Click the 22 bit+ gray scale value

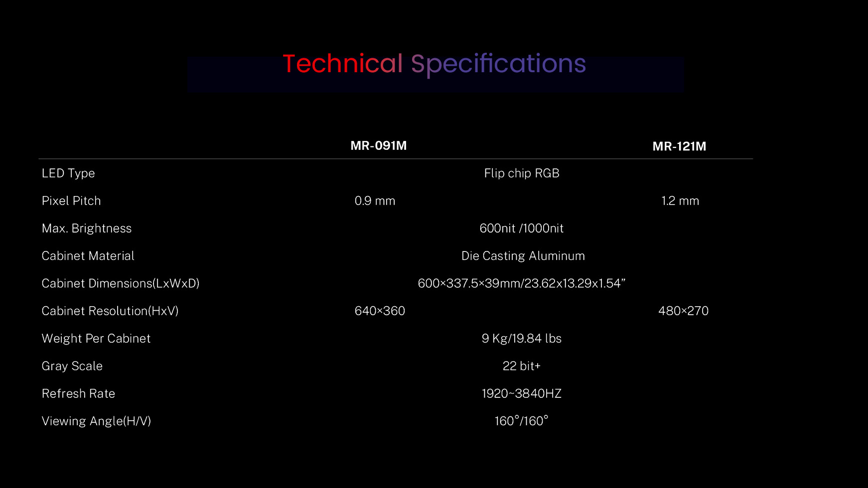521,366
